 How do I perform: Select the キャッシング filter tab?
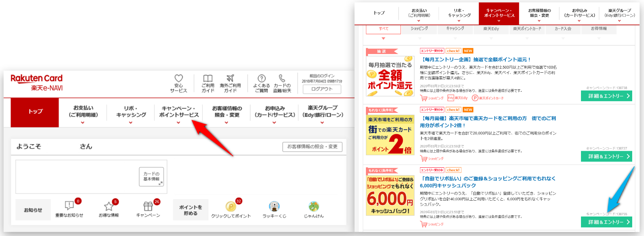pos(455,29)
